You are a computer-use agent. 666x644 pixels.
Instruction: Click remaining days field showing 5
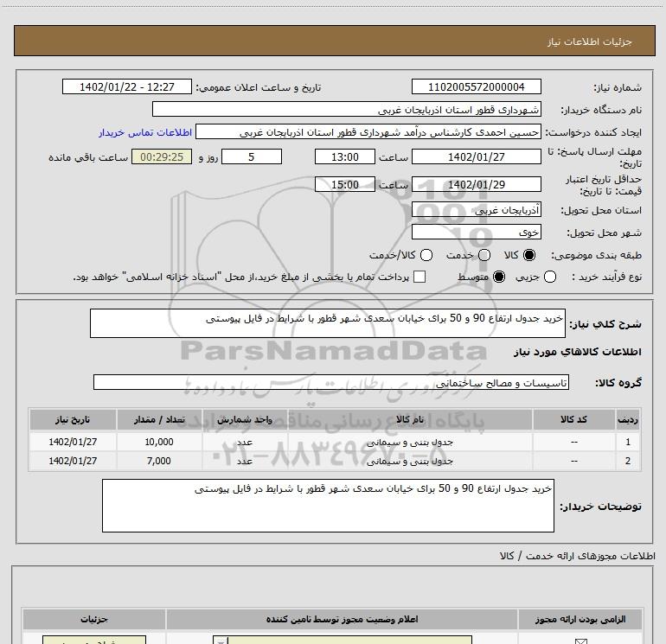pyautogui.click(x=252, y=156)
